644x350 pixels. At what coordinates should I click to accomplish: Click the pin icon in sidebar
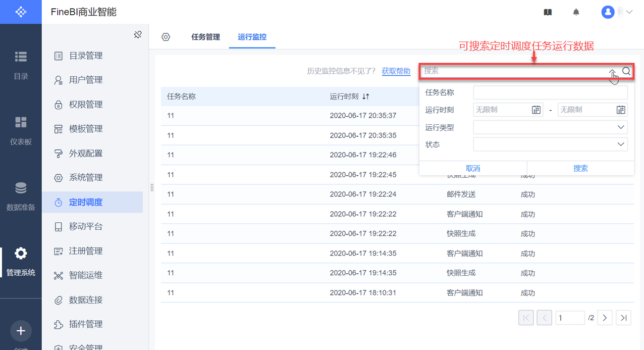[x=138, y=35]
